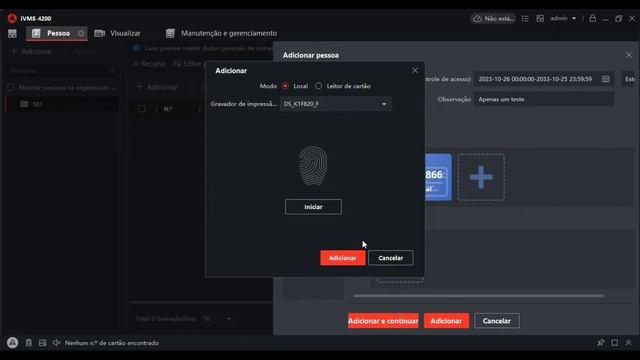Image resolution: width=640 pixels, height=360 pixels.
Task: Click the fingerprint image in Adicionar dialog
Action: tap(313, 166)
